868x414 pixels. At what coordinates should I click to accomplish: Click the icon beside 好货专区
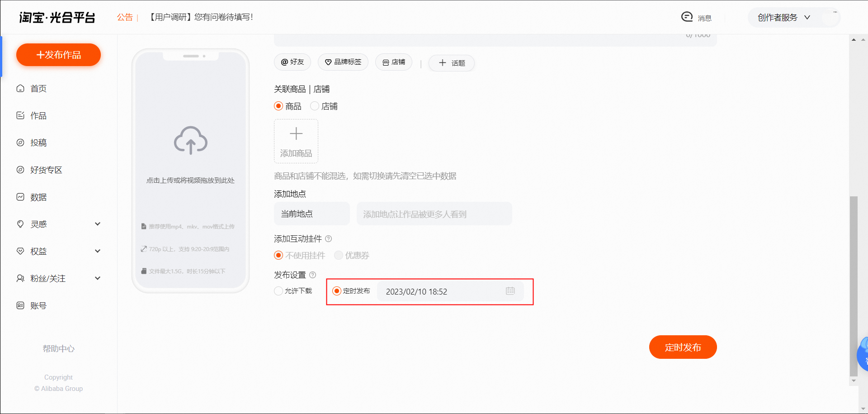[x=20, y=170]
